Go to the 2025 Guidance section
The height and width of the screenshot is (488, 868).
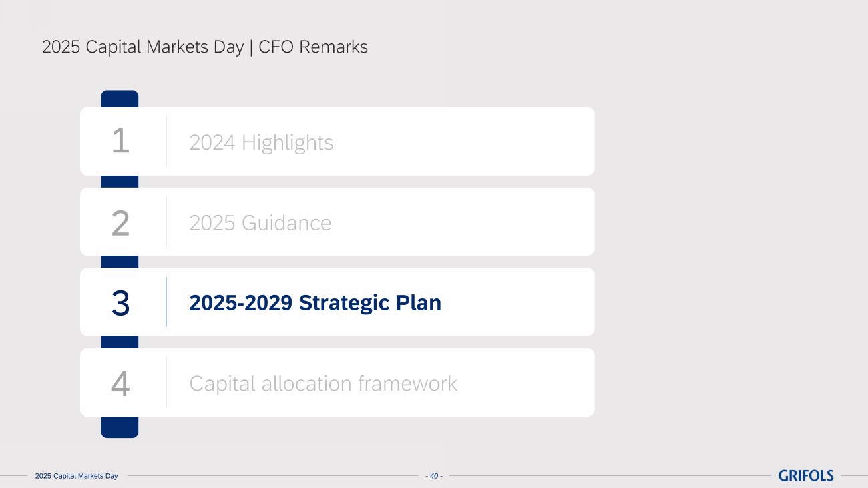[260, 222]
